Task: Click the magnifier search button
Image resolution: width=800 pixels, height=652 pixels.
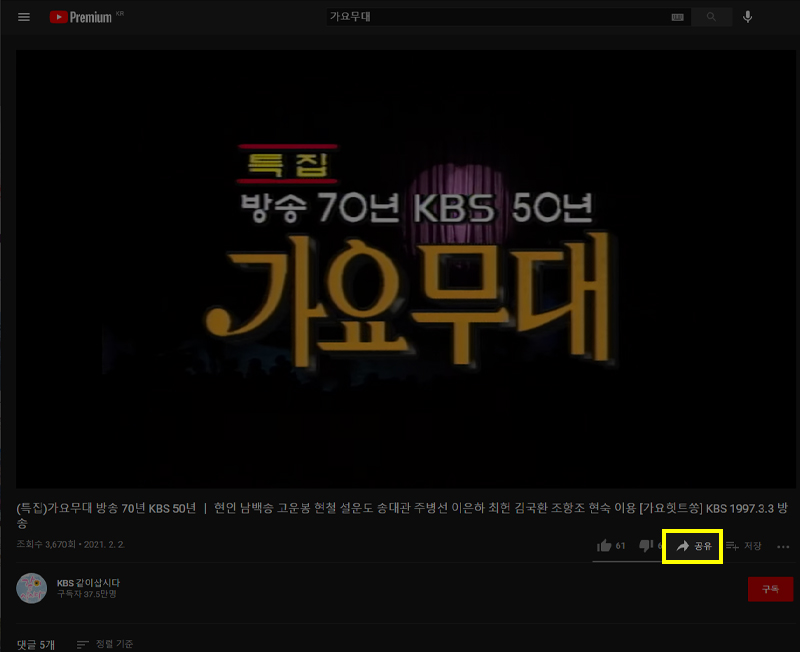Action: click(711, 17)
